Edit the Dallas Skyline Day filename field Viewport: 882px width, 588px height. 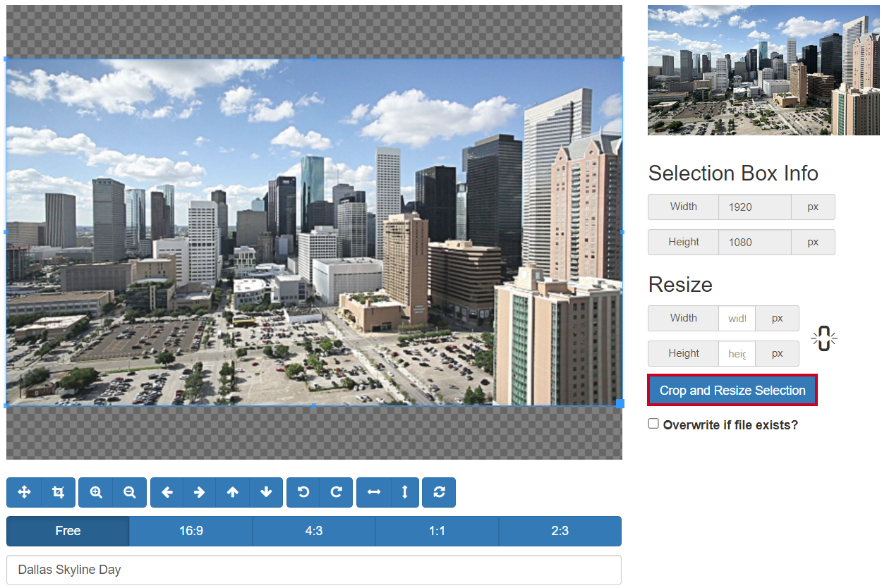pos(314,570)
